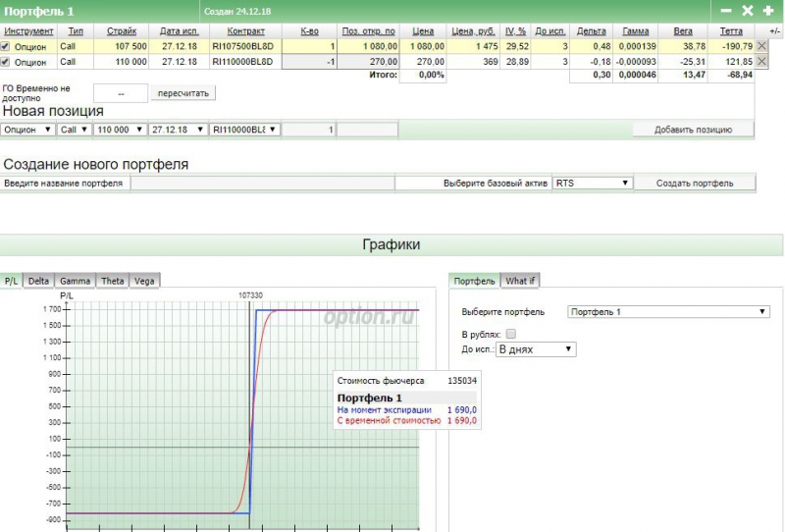This screenshot has width=785, height=532.
Task: Delete the 107 500 Call option row
Action: click(762, 46)
